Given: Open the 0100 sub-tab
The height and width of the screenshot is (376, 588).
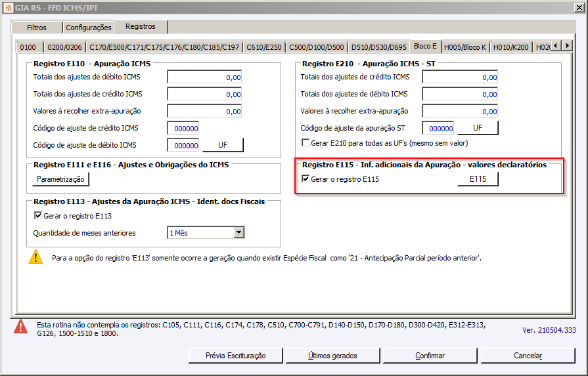Looking at the screenshot, I should pyautogui.click(x=28, y=47).
